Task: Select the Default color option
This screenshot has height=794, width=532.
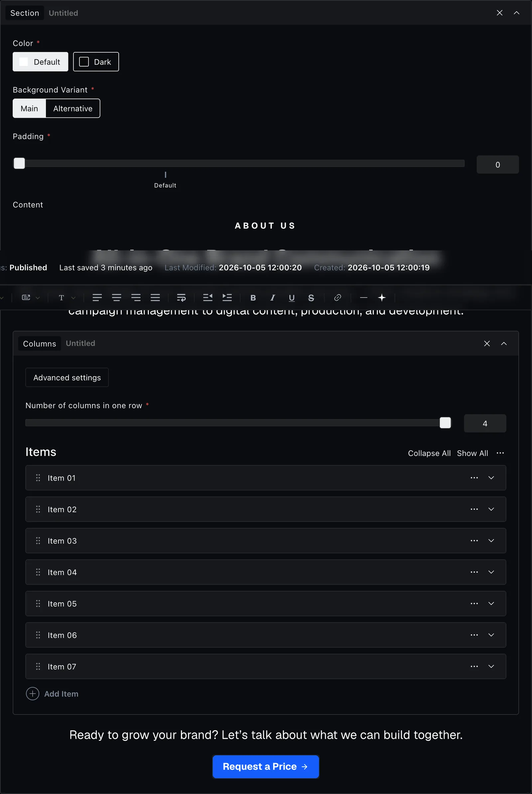Action: [x=40, y=62]
